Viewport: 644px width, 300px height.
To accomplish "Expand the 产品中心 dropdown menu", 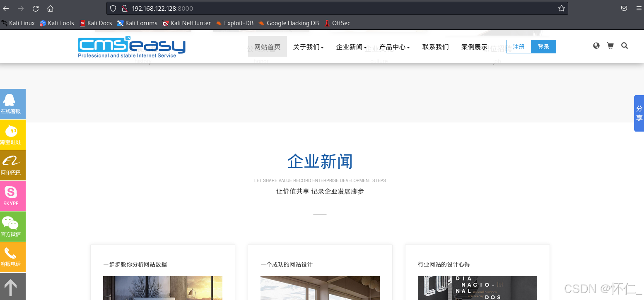I will click(x=394, y=47).
